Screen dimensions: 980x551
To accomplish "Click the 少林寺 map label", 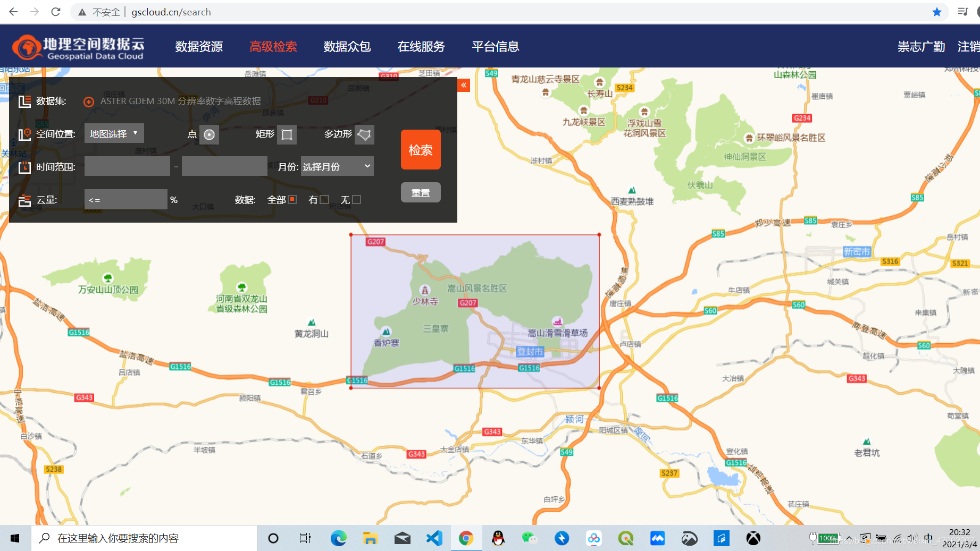I will point(425,301).
